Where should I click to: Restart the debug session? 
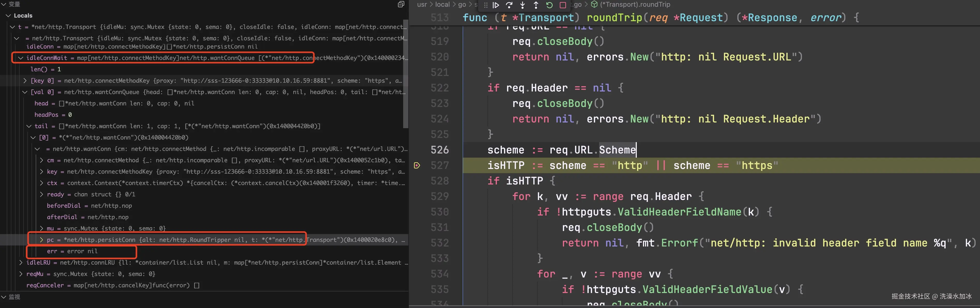[549, 5]
